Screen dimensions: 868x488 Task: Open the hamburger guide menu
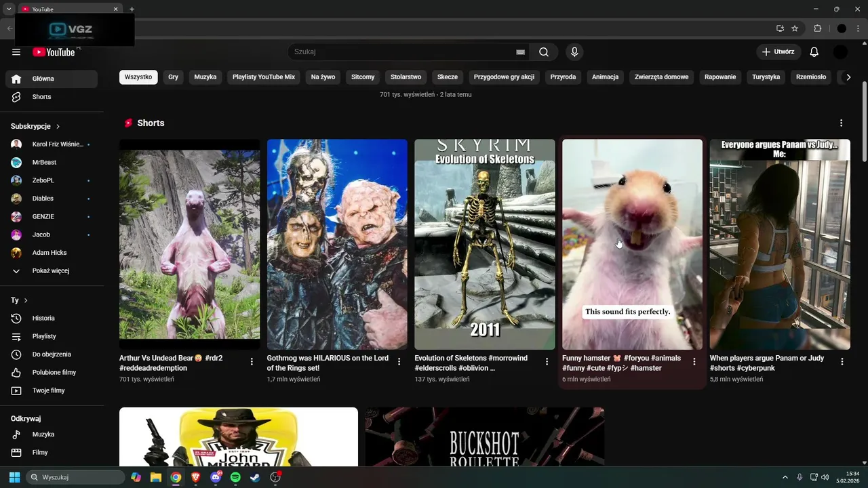(16, 52)
